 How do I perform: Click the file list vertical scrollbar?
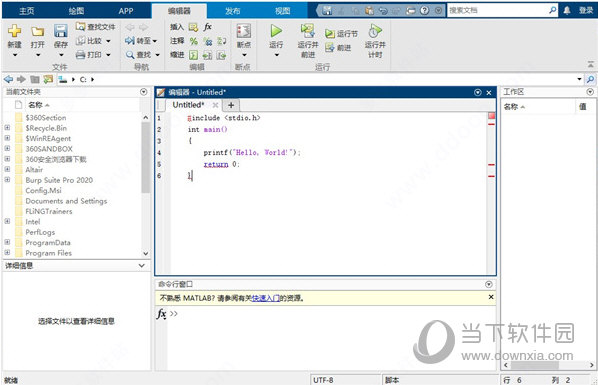145,158
